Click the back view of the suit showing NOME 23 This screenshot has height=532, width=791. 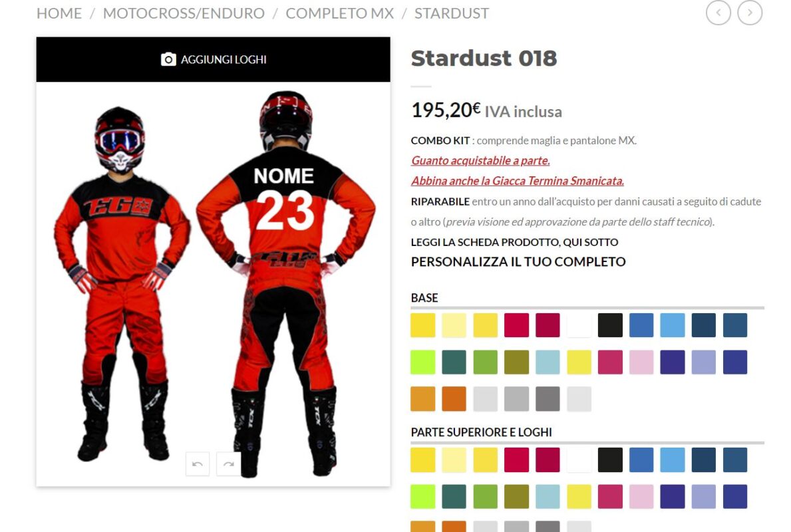click(286, 283)
